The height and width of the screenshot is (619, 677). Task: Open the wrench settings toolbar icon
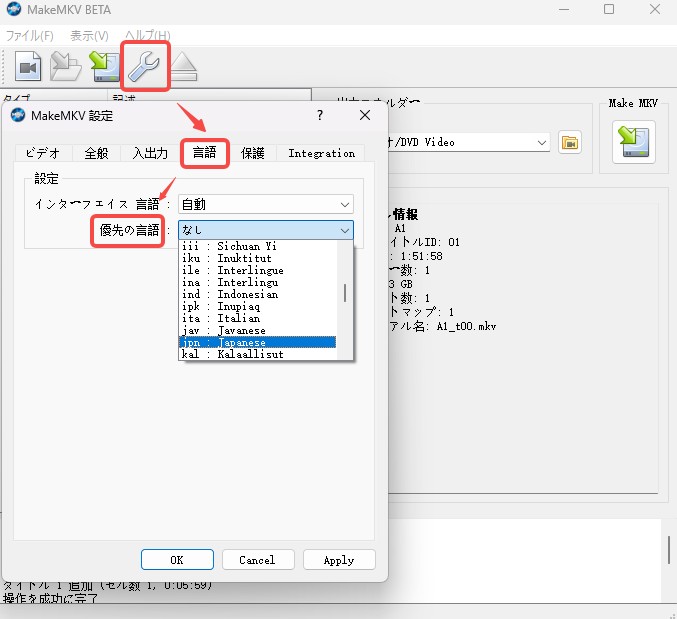(x=145, y=66)
